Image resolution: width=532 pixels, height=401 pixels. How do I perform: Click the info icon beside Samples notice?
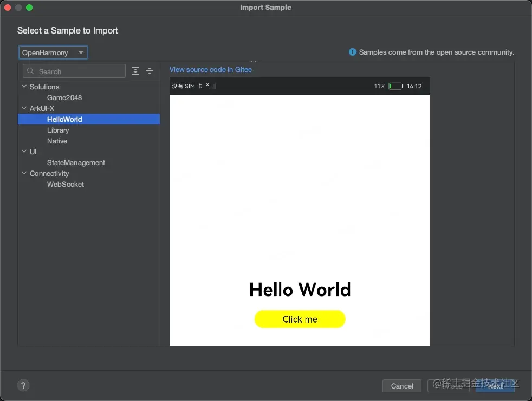(x=353, y=52)
